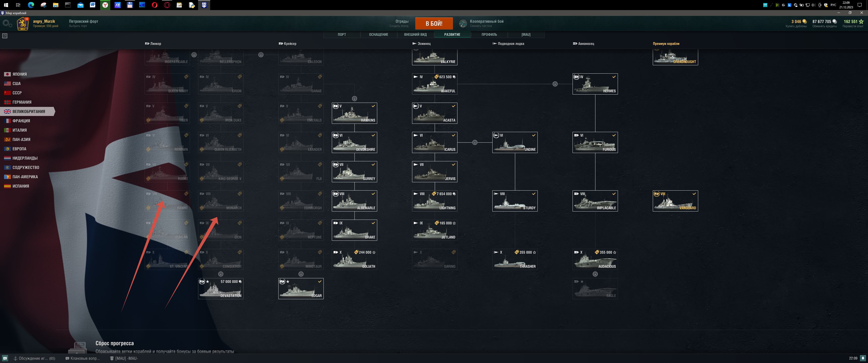This screenshot has width=868, height=363.
Task: Click the volume icon in system tray
Action: [814, 5]
